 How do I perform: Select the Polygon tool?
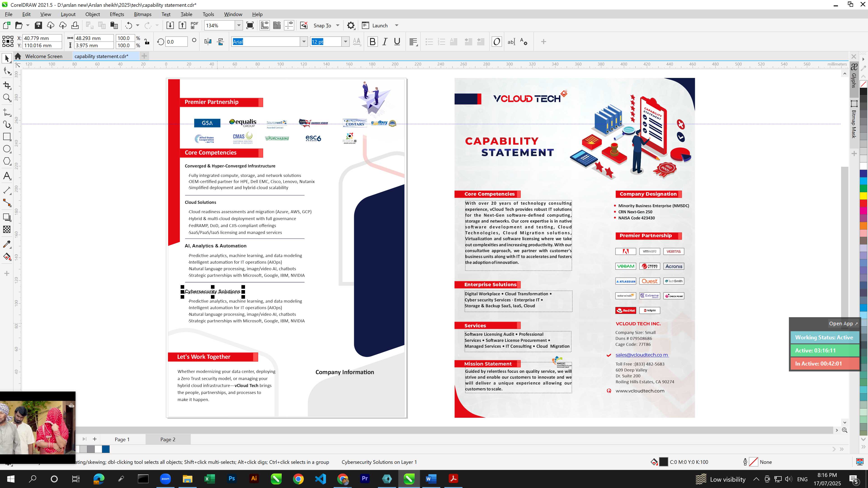point(7,161)
